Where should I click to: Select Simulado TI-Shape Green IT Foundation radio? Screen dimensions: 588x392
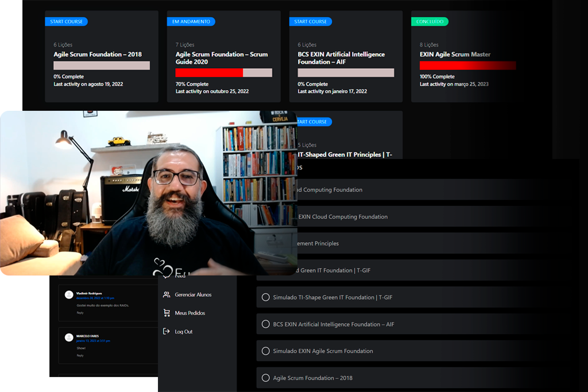tap(265, 297)
